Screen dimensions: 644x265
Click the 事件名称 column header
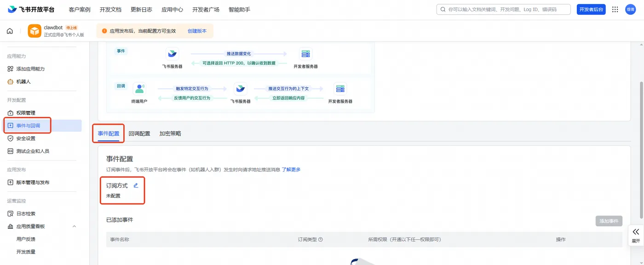coord(119,240)
